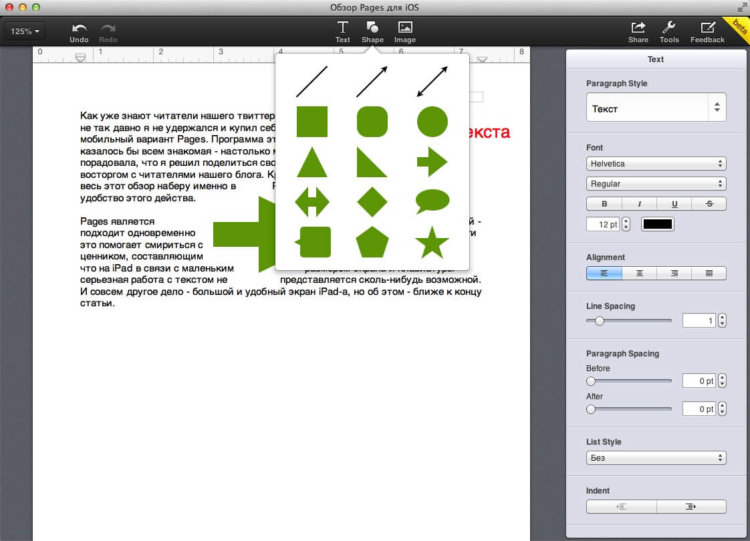Open the Tools menu
The height and width of the screenshot is (541, 750).
point(669,32)
